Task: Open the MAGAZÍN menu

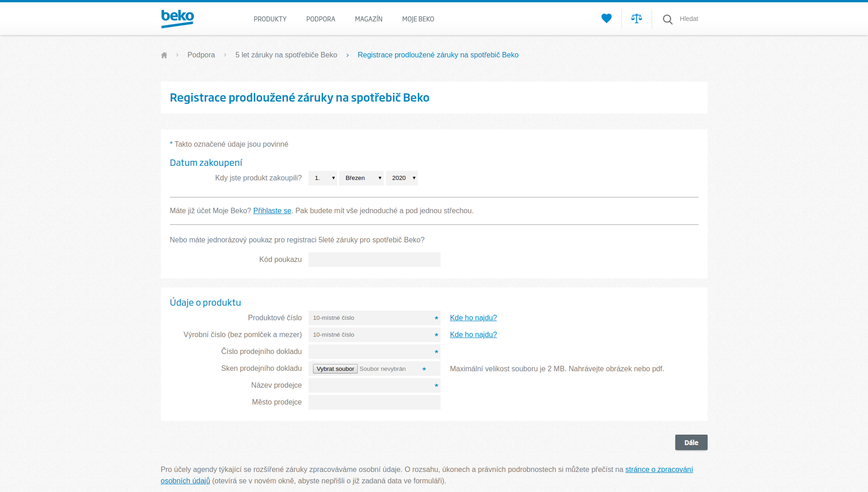Action: pyautogui.click(x=369, y=19)
